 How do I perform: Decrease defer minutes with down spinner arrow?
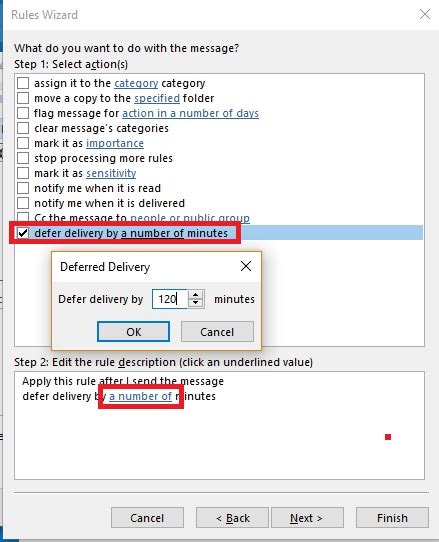click(196, 303)
